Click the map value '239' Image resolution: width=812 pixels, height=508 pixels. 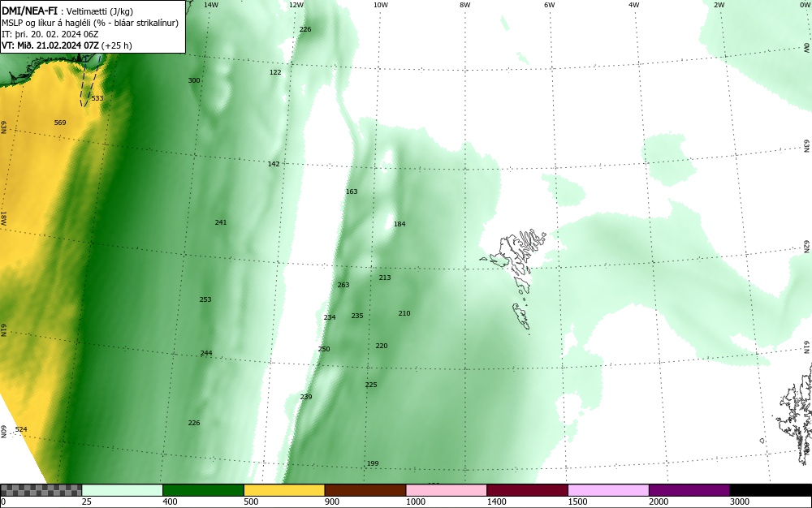point(306,397)
